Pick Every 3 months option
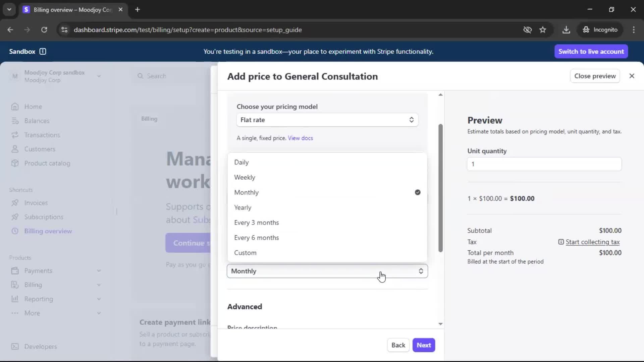Viewport: 644px width, 362px height. 256,223
